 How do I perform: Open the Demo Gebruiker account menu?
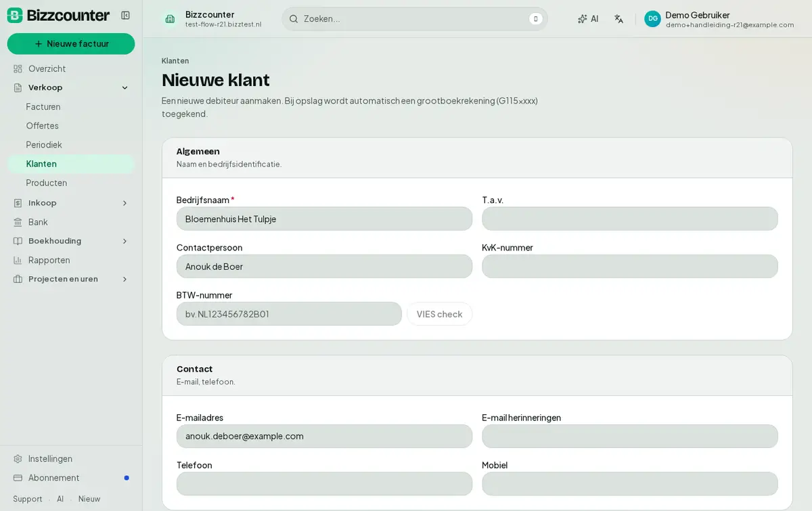719,19
